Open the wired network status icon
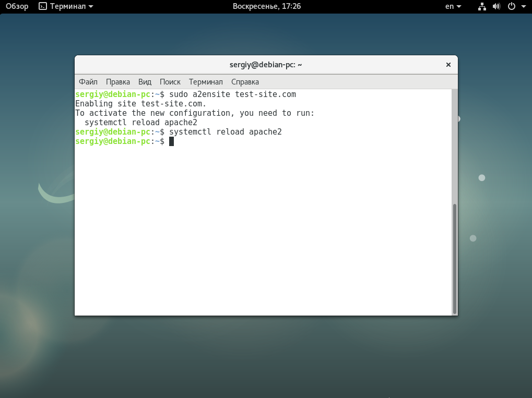The image size is (532, 398). click(x=481, y=7)
